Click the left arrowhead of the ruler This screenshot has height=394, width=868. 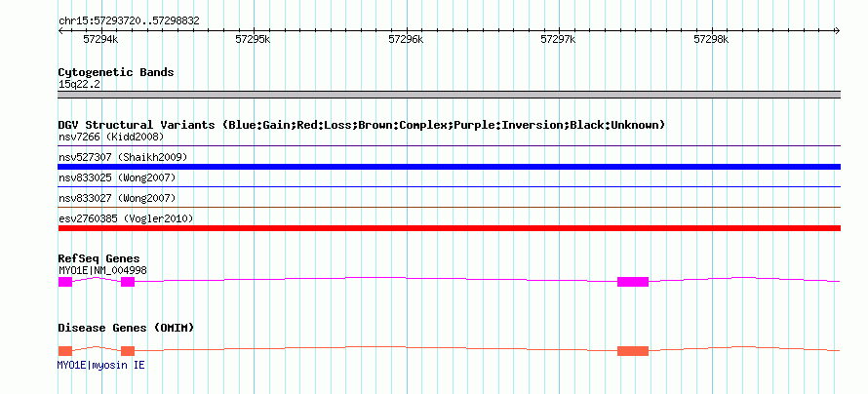[60, 30]
